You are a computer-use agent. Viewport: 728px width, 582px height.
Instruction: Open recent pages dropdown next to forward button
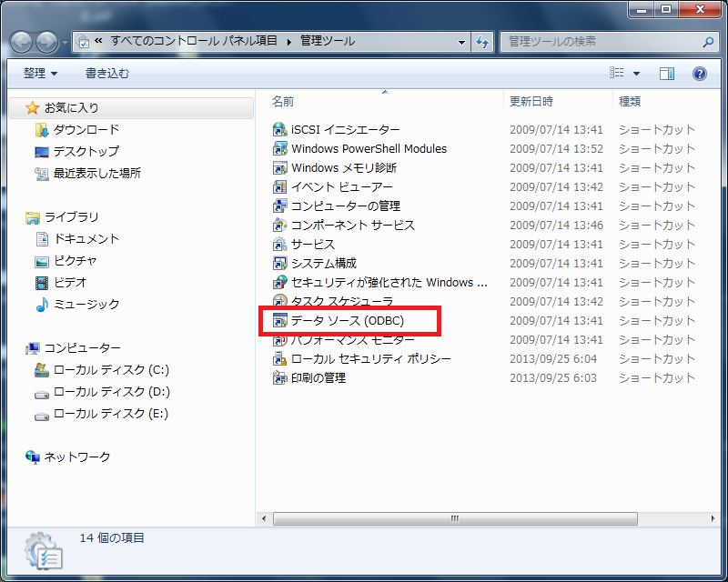[65, 43]
